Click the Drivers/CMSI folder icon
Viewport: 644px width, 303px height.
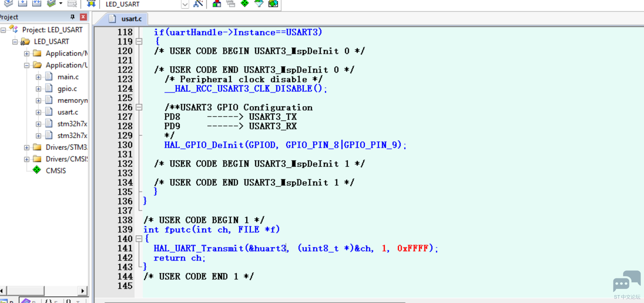tap(37, 159)
